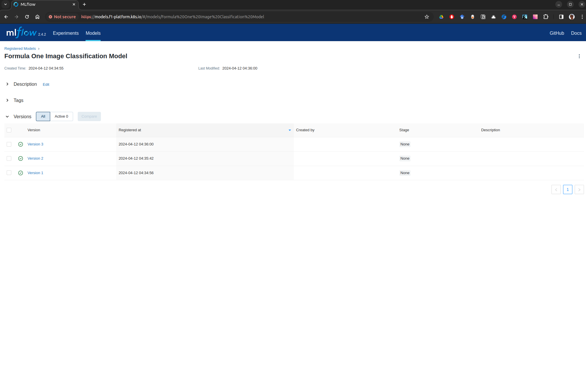This screenshot has width=586, height=392.
Task: Expand the Tags section
Action: [7, 100]
